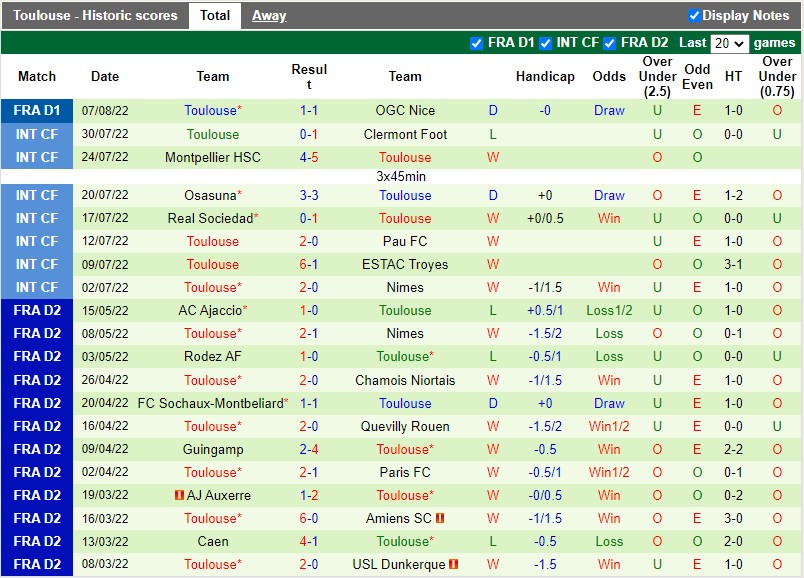Click the -1.5 handicap in USL Dunkerque row
The height and width of the screenshot is (578, 804).
click(545, 565)
